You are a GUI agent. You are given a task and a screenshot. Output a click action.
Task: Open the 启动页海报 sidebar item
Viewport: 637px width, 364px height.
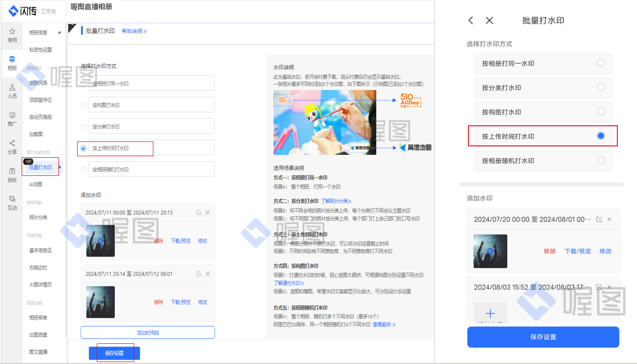41,117
